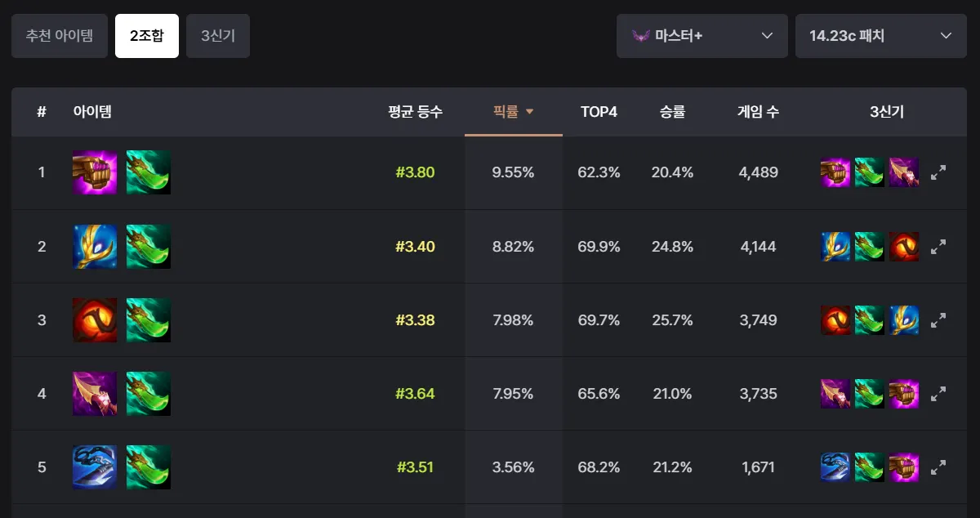Click the second green item icon in row 3
980x518 pixels.
(x=149, y=319)
